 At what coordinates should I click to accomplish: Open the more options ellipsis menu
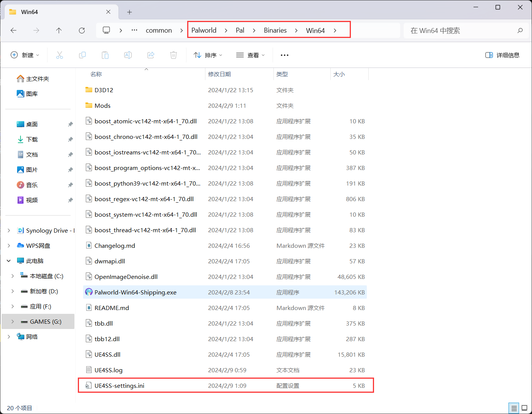coord(284,55)
